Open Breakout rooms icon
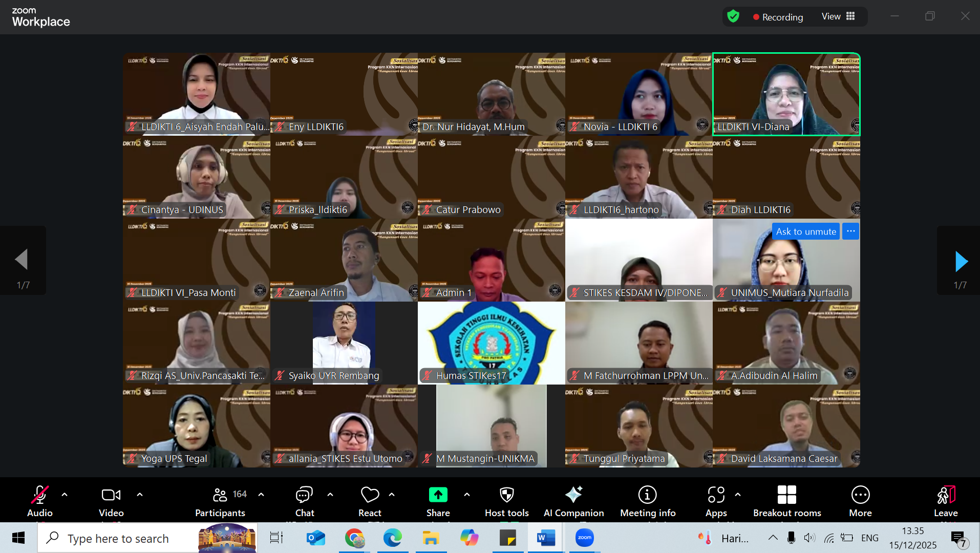This screenshot has height=553, width=980. click(x=786, y=495)
